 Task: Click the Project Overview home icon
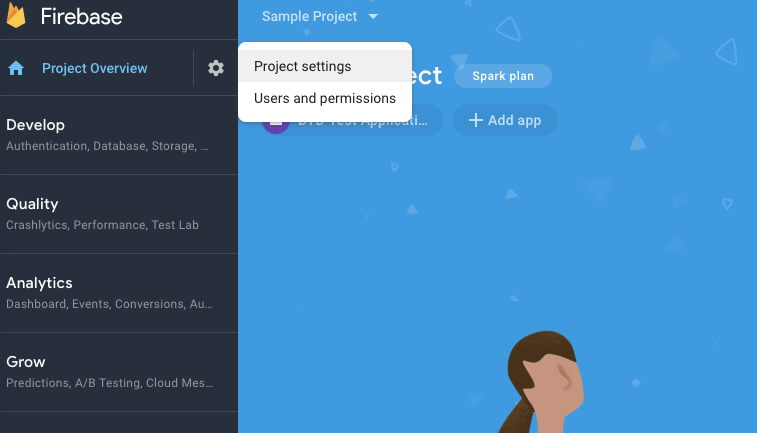[x=16, y=68]
